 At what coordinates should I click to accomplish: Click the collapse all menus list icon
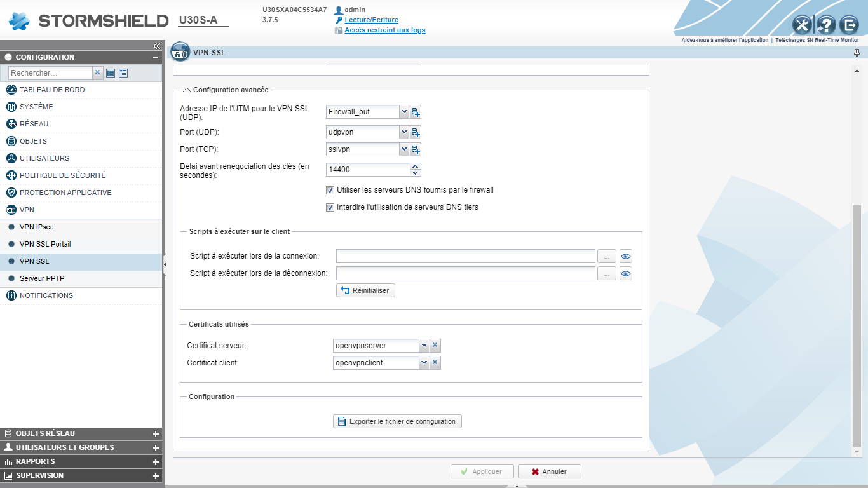pos(123,73)
